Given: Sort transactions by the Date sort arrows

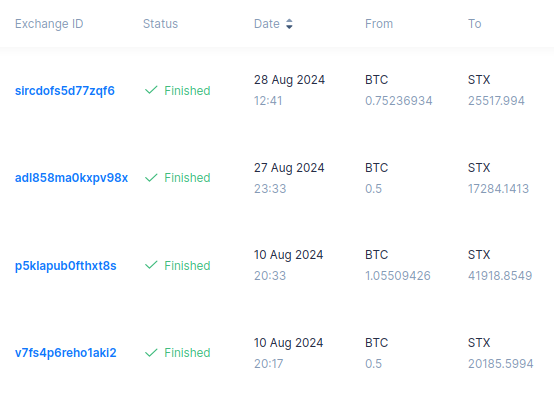Looking at the screenshot, I should (289, 24).
